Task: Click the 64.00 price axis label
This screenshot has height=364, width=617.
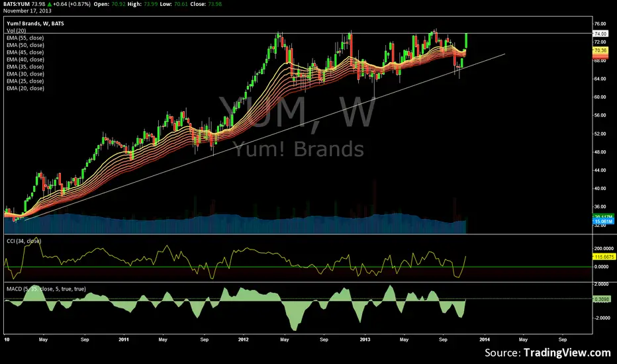Action: (600, 79)
